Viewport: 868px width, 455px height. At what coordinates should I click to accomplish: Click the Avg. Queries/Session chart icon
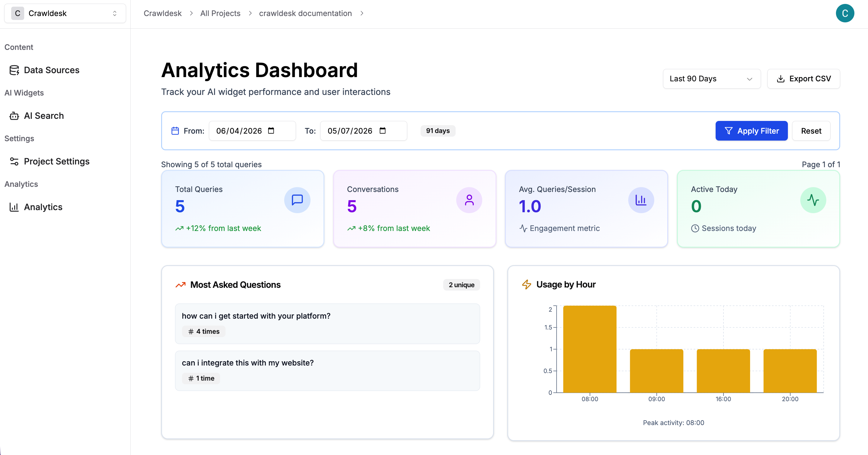(x=641, y=200)
